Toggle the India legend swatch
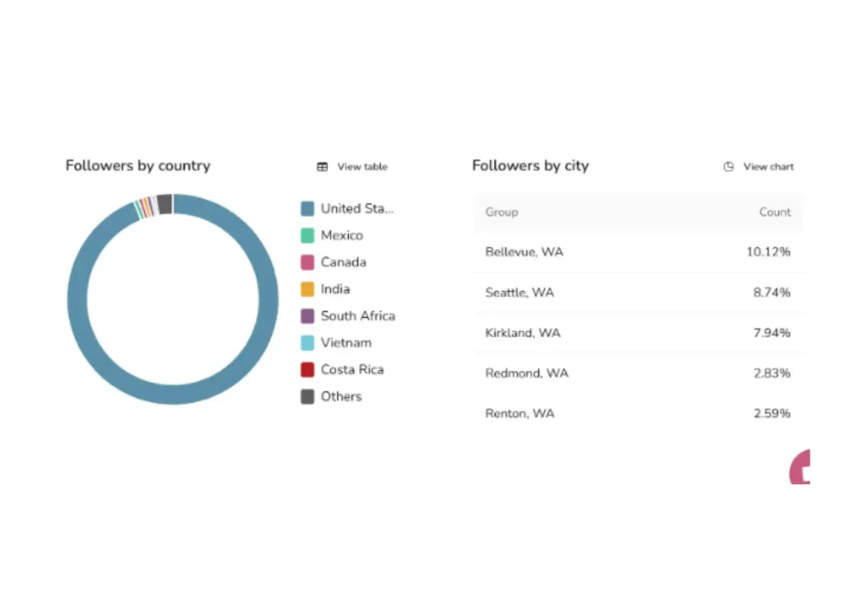Screen dimensions: 856x616 click(307, 289)
